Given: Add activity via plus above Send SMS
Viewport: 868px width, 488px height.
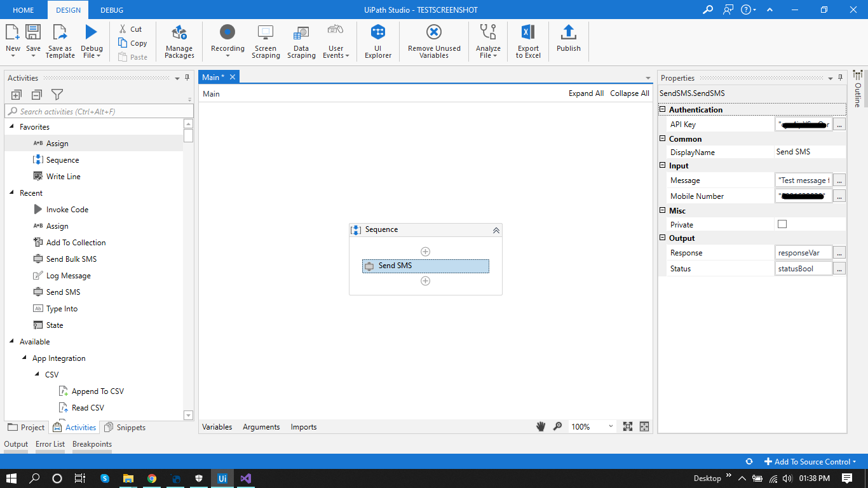Looking at the screenshot, I should click(x=426, y=252).
